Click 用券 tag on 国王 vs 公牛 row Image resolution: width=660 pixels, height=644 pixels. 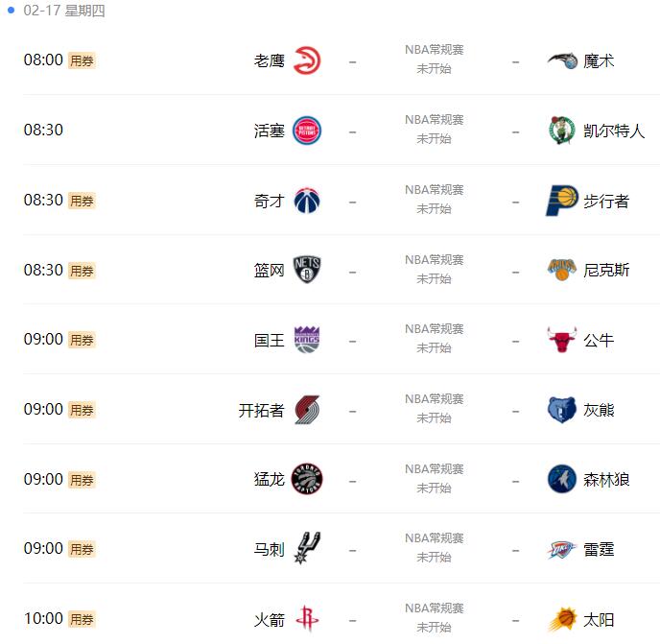(82, 340)
